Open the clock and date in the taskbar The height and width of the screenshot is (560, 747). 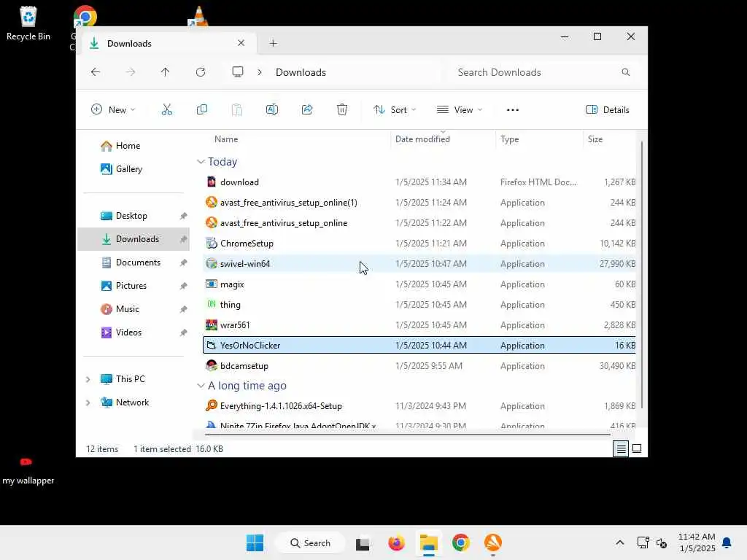(x=697, y=542)
